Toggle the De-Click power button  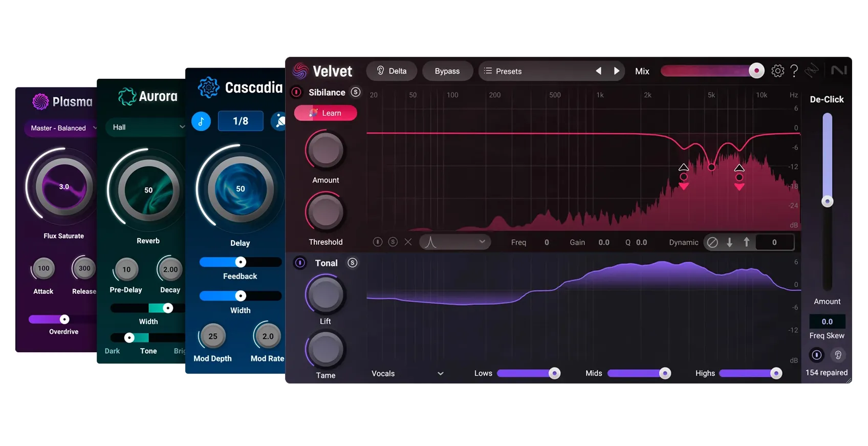pyautogui.click(x=817, y=355)
